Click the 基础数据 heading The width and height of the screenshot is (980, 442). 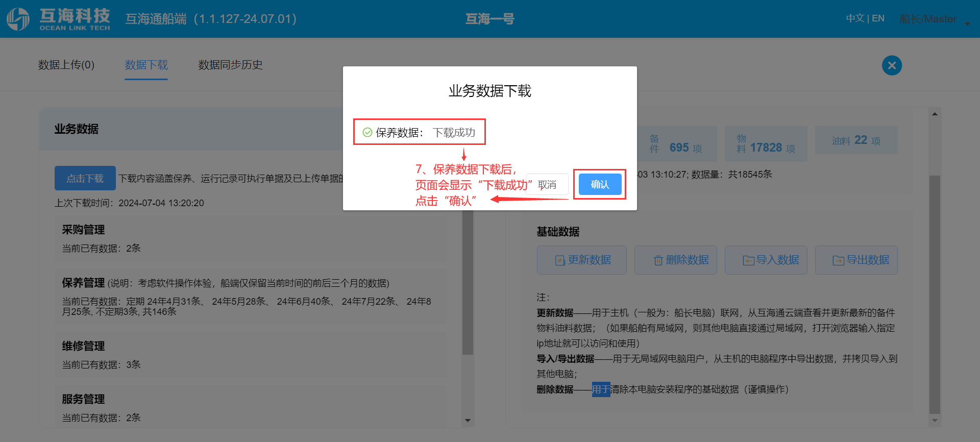coord(558,232)
